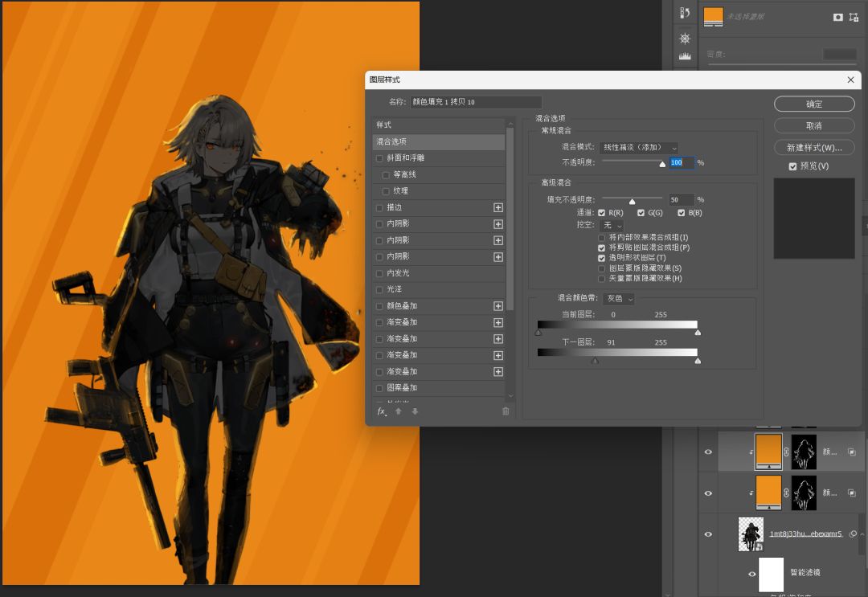Viewport: 868px width, 597px height.
Task: Click the move effect up arrow
Action: pyautogui.click(x=399, y=411)
